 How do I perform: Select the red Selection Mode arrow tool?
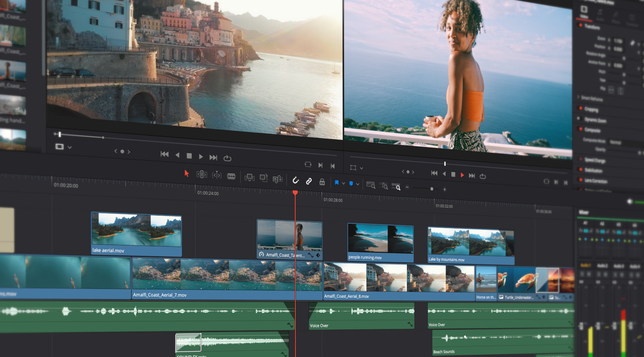pyautogui.click(x=186, y=173)
